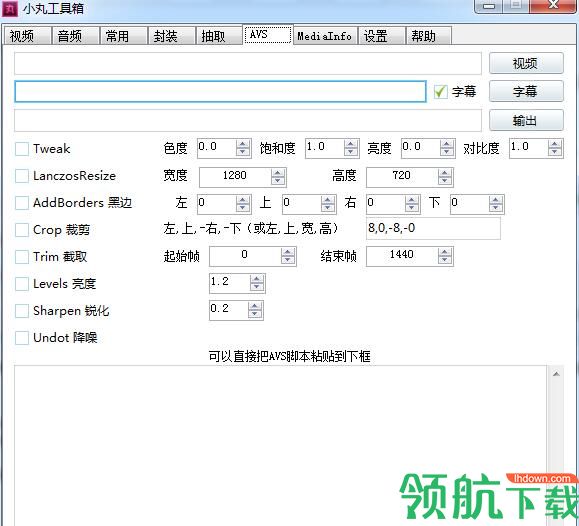The width and height of the screenshot is (579, 526).
Task: Increase the 色度 value with up arrow
Action: click(243, 144)
